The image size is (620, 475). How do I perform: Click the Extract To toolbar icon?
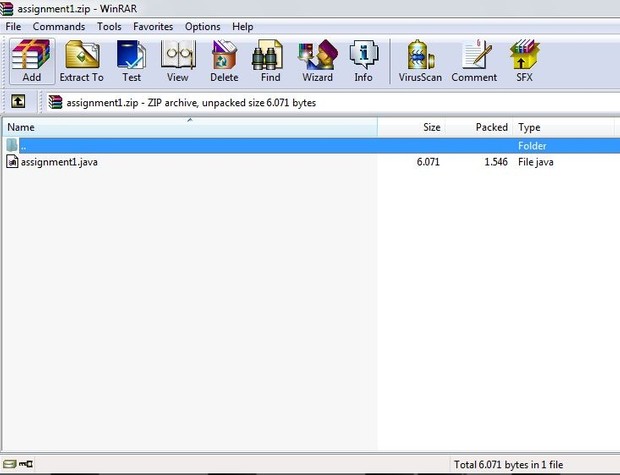click(x=82, y=61)
